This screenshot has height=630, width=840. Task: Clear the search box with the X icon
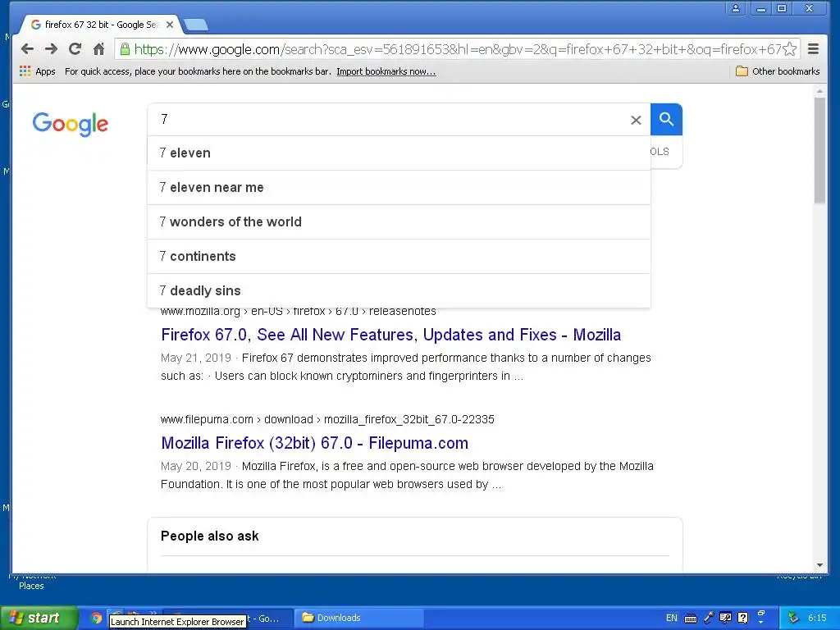[x=636, y=120]
